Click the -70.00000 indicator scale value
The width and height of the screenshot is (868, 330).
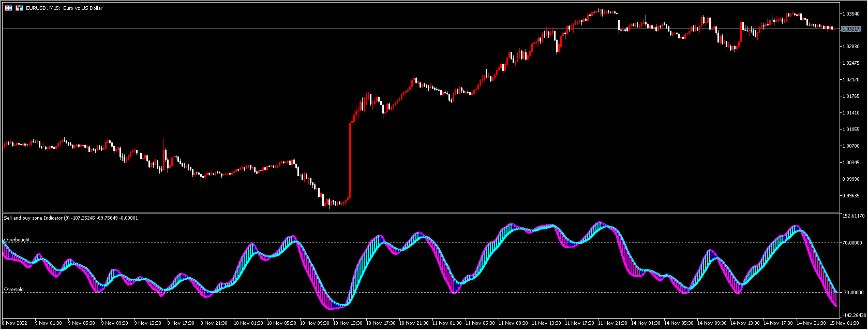pyautogui.click(x=852, y=293)
